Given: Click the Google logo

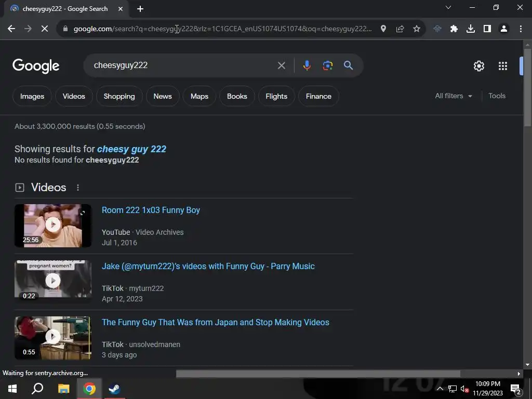Looking at the screenshot, I should click(x=36, y=66).
